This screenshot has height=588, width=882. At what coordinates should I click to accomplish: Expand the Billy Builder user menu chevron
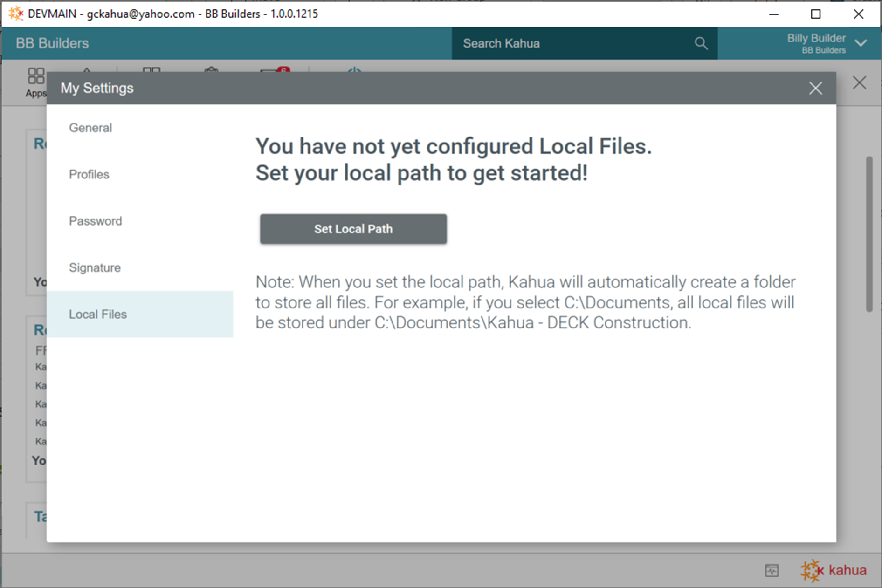[x=861, y=43]
